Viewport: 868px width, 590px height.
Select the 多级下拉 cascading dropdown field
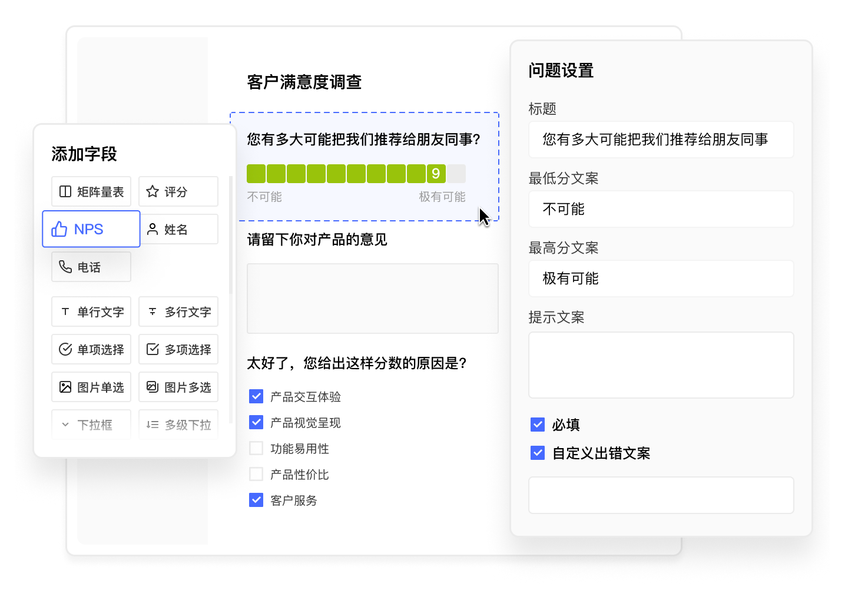(x=178, y=424)
